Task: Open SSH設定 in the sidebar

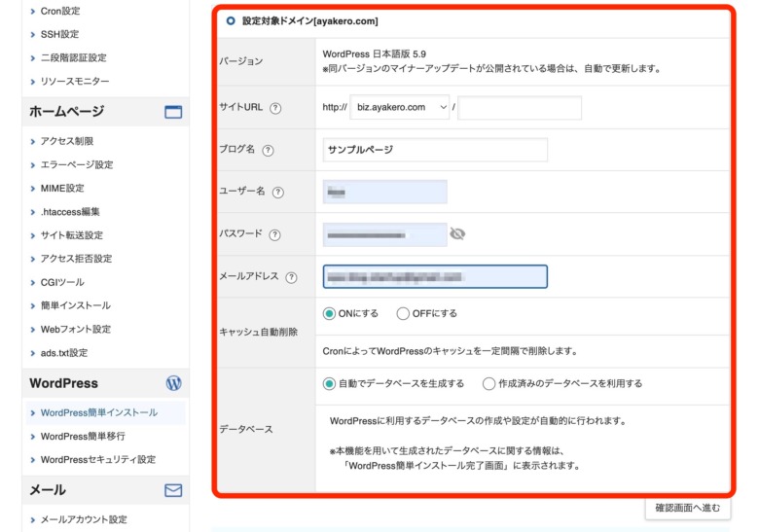Action: coord(59,34)
